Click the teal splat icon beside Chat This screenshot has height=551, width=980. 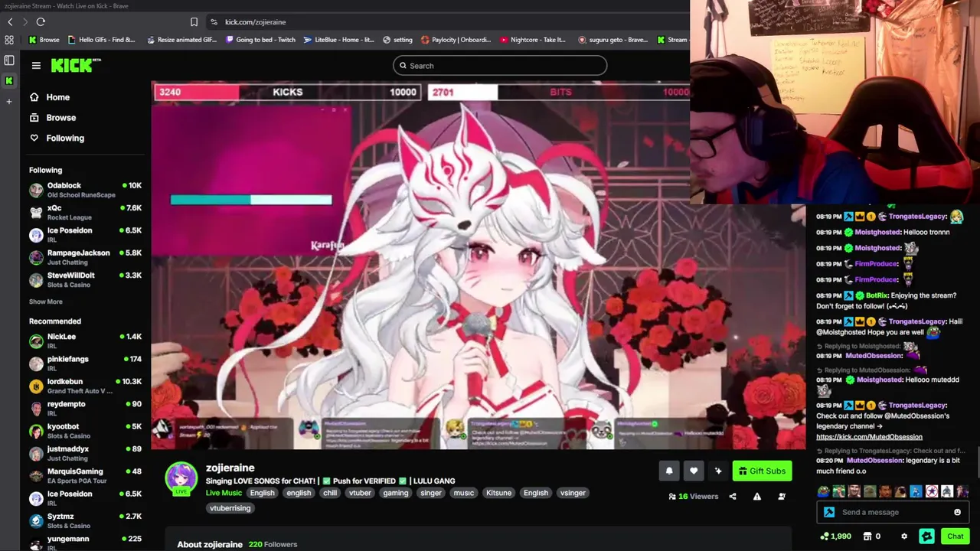[927, 536]
